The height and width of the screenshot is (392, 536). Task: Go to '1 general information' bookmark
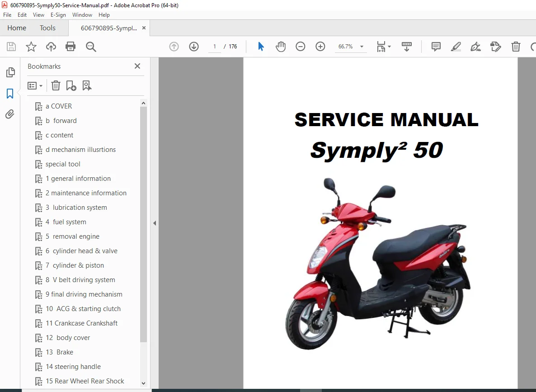[78, 179]
